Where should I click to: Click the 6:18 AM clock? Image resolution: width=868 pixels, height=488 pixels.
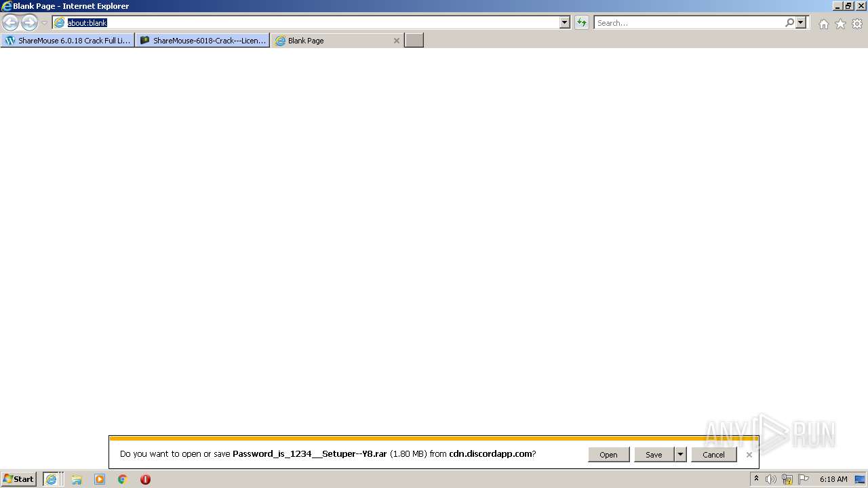[833, 479]
